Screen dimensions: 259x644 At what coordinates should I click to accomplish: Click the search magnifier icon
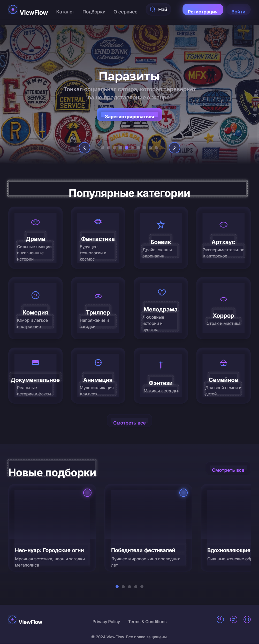click(x=153, y=10)
